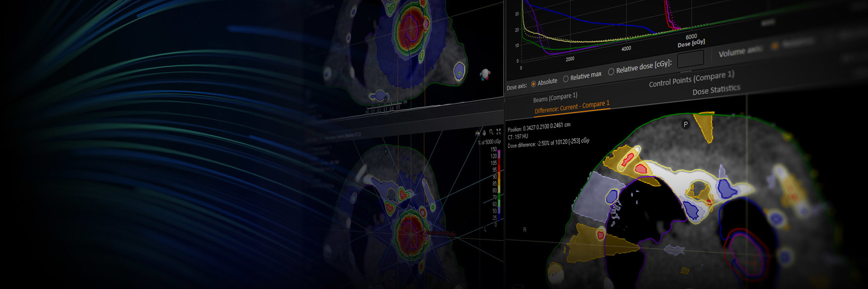Click the 3D patient orientation figure
The height and width of the screenshot is (289, 868).
(485, 74)
